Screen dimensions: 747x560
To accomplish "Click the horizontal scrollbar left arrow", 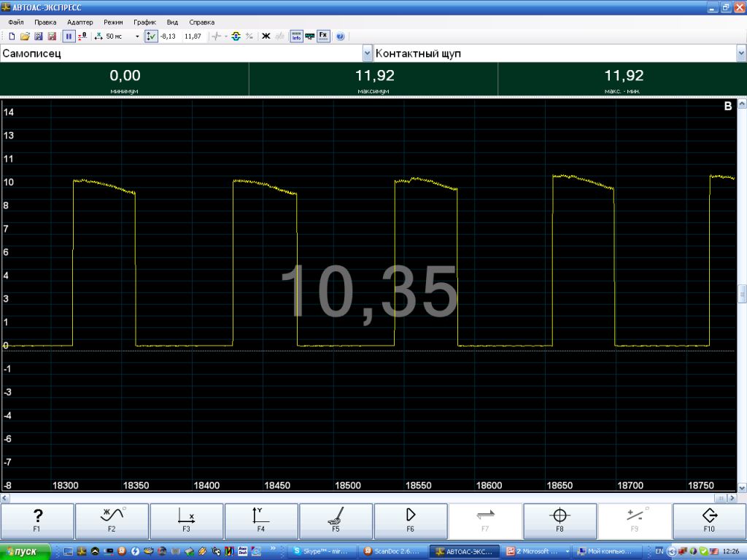I will coord(5,498).
